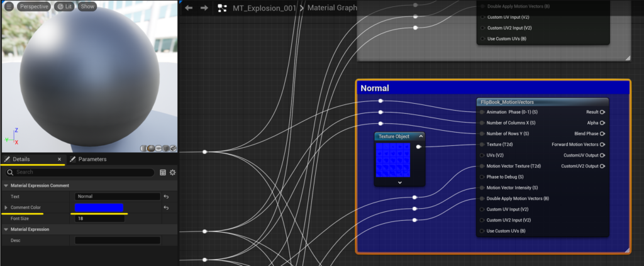644x266 pixels.
Task: Reset the Comment Color to default
Action: 166,208
